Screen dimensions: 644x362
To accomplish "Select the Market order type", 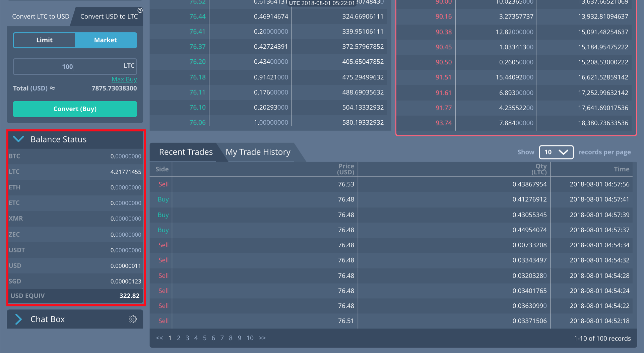I will pyautogui.click(x=106, y=40).
